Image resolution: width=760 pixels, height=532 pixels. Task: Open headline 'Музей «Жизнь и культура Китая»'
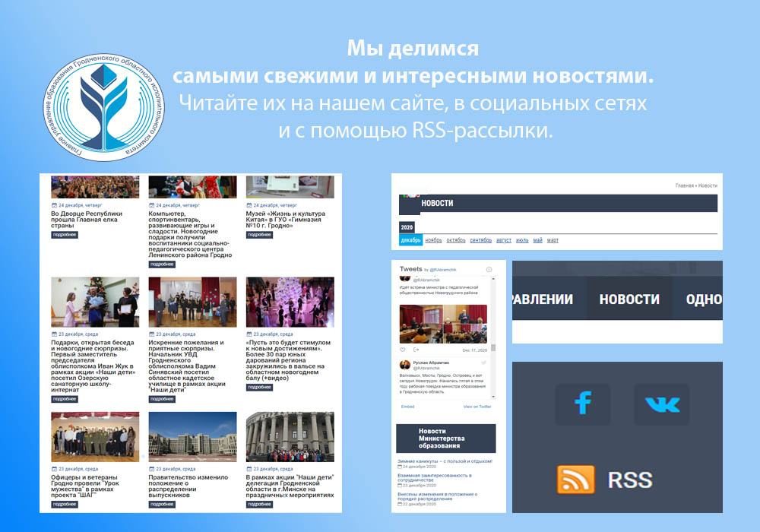[x=286, y=220]
